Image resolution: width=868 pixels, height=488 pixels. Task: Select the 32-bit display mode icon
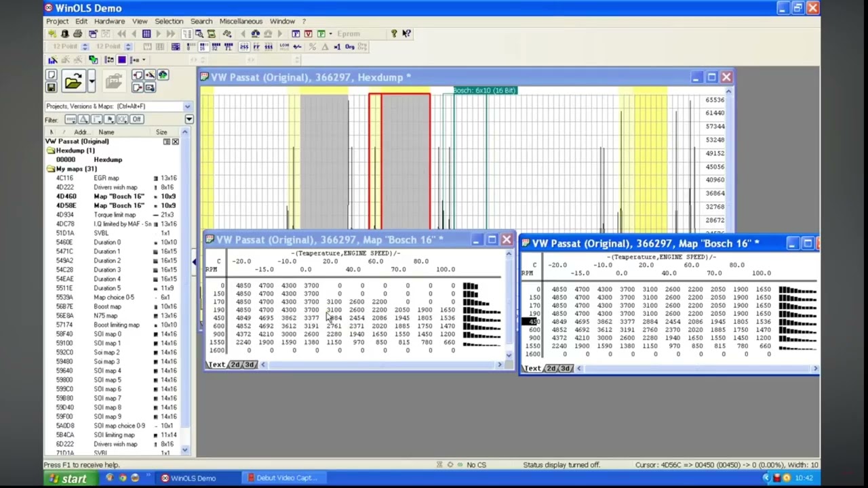[216, 46]
